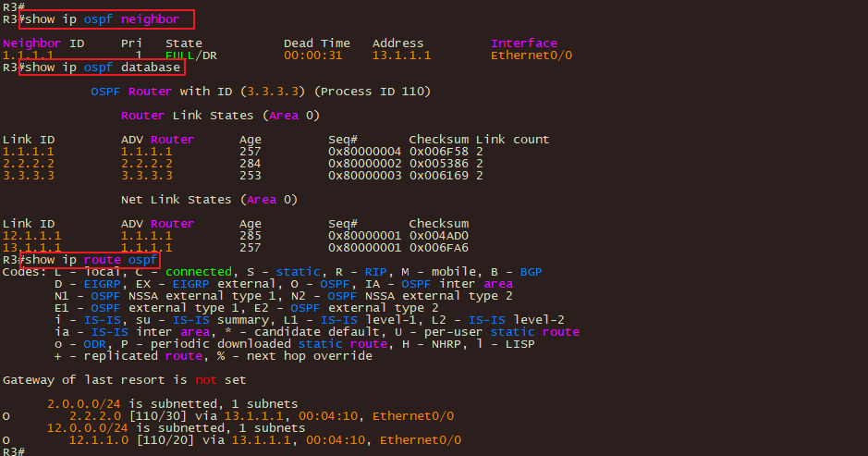Click Ethernet0/0 on the 2.2.2.0 route line

[413, 416]
